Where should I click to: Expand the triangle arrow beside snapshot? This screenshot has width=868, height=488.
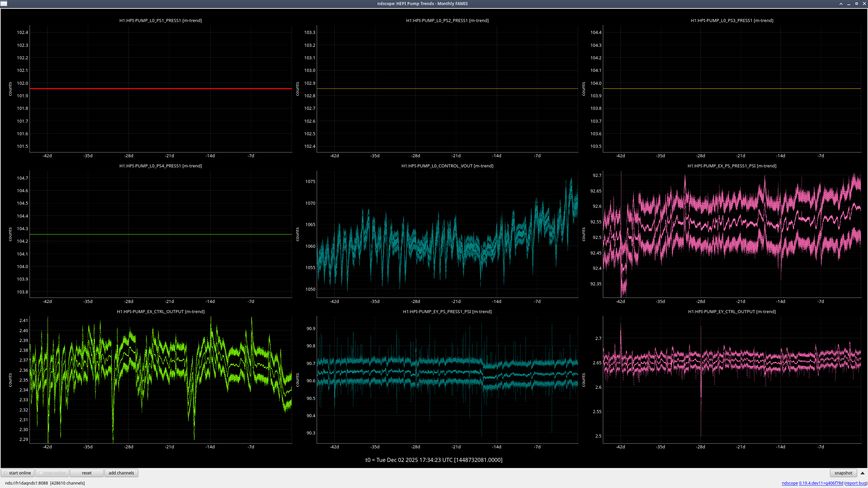863,473
